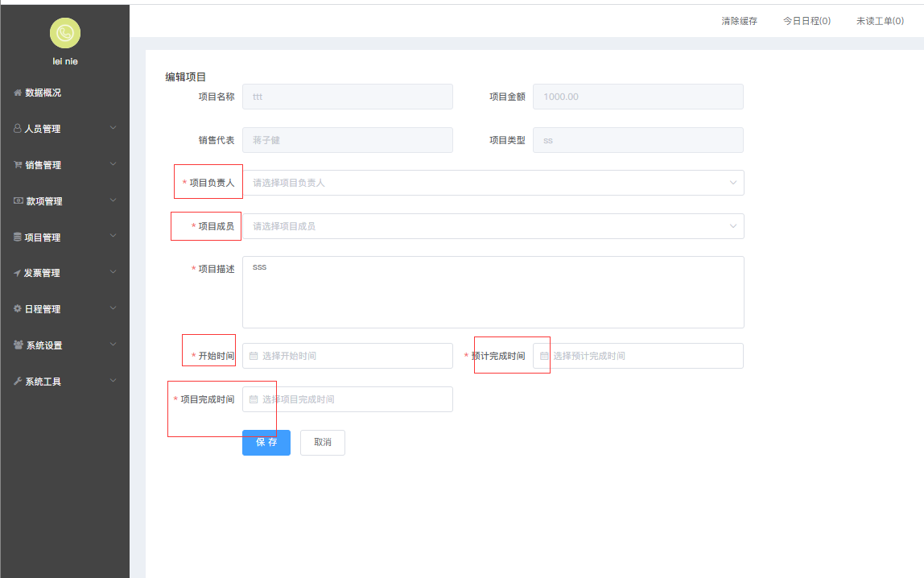Click the 取消 button
The image size is (924, 578).
click(x=322, y=443)
